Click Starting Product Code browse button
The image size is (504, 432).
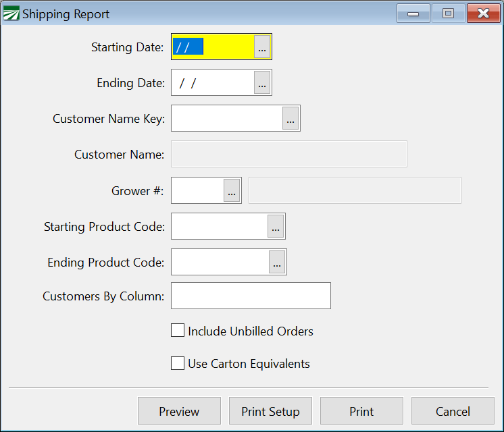click(x=276, y=227)
